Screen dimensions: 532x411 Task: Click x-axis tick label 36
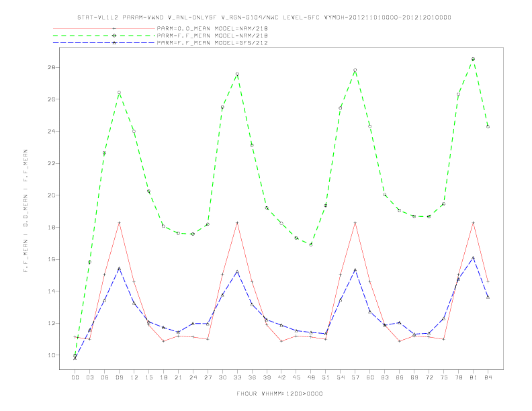pyautogui.click(x=252, y=377)
